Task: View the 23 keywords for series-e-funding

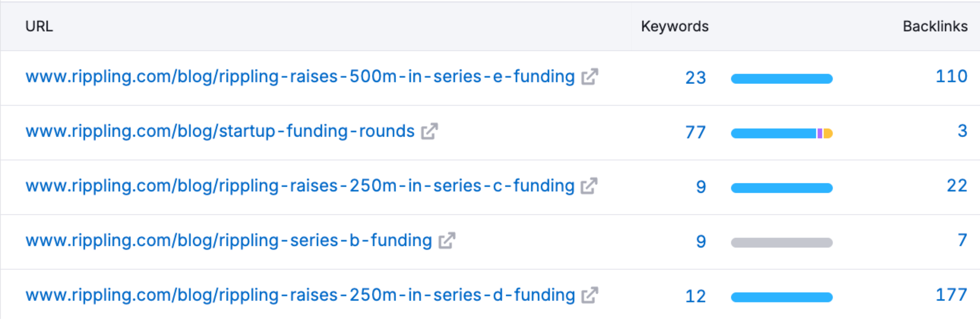Action: tap(695, 78)
